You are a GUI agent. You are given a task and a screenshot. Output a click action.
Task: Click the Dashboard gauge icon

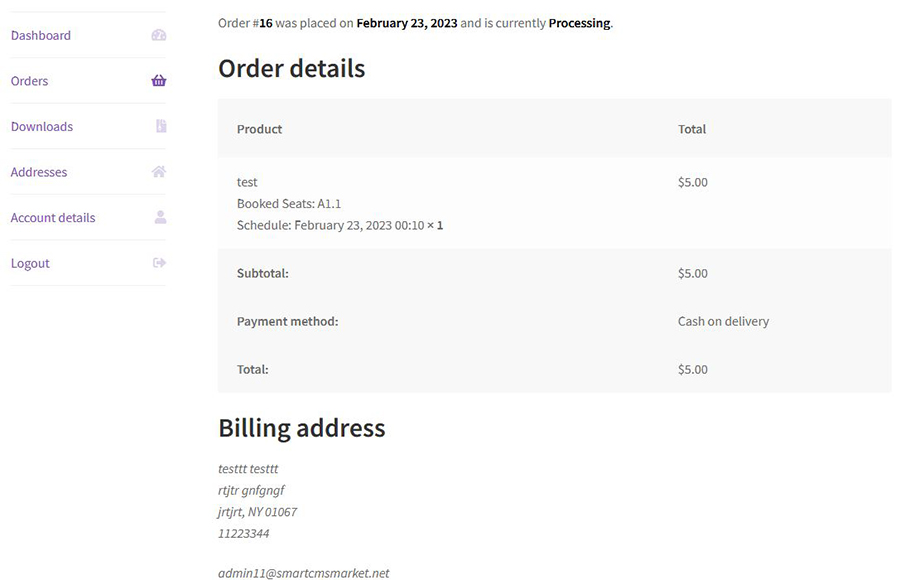pyautogui.click(x=159, y=35)
